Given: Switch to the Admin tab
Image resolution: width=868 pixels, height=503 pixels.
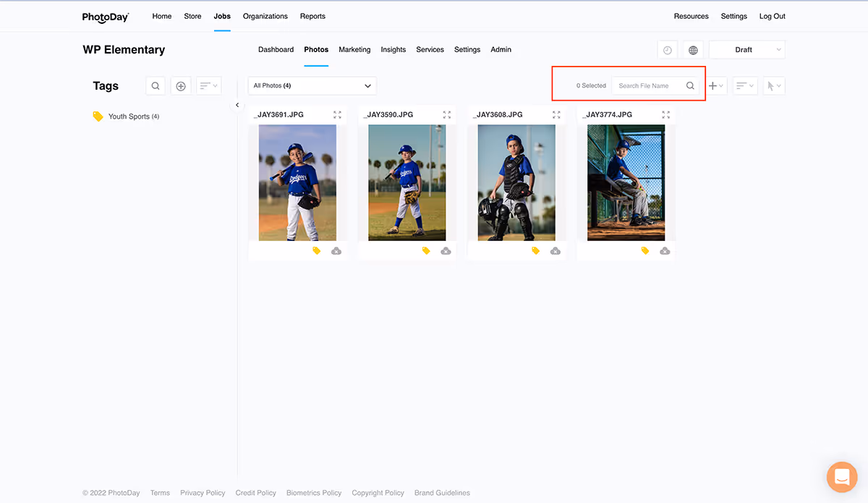Looking at the screenshot, I should (x=501, y=50).
